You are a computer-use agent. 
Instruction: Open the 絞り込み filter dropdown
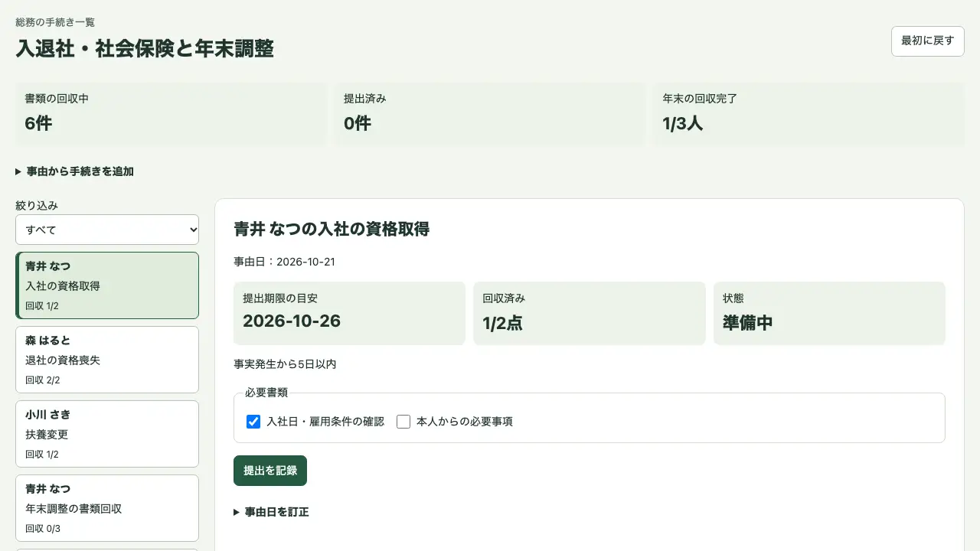pos(107,230)
